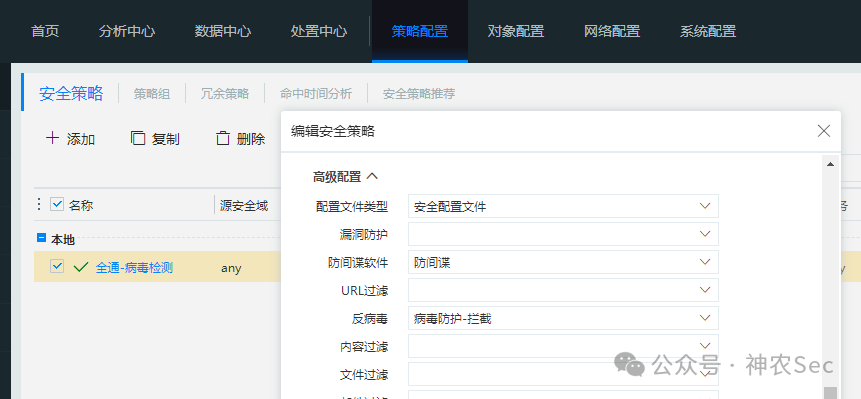Open the 全通-病毒检测 policy link
The width and height of the screenshot is (861, 399).
click(135, 268)
